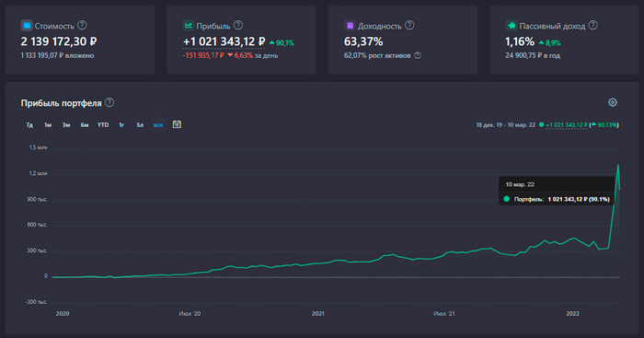
Task: Select the 1г time range
Action: point(121,125)
